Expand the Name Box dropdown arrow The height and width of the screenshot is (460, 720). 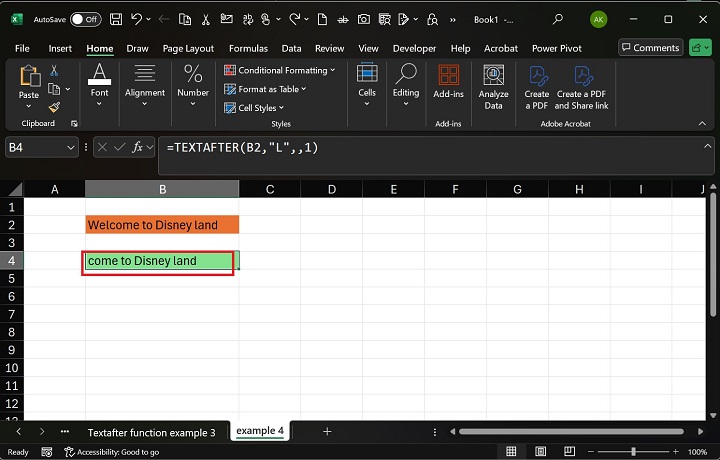(71, 147)
